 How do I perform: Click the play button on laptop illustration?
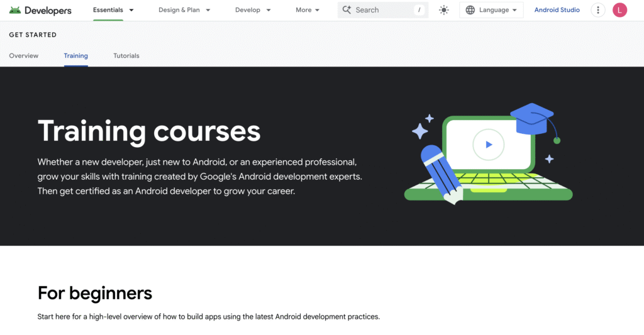488,145
